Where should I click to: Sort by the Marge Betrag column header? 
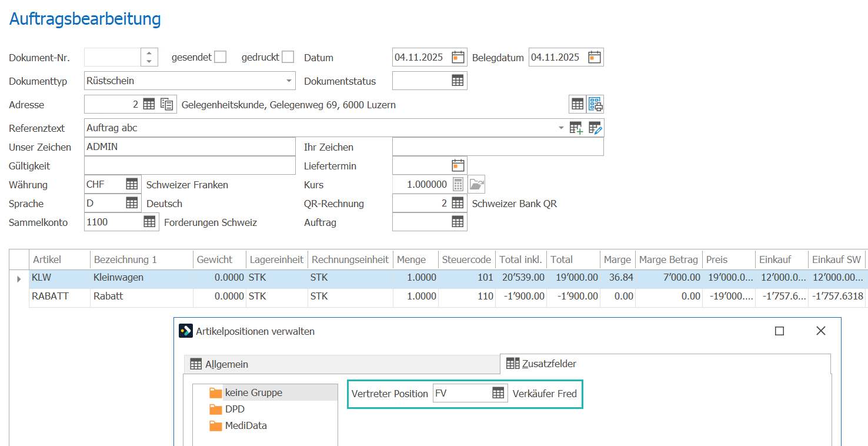(x=669, y=259)
